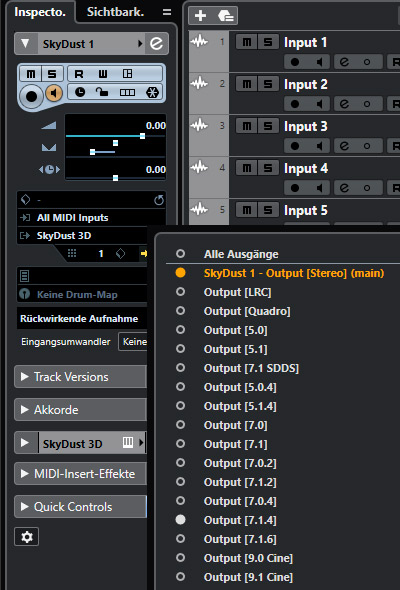The width and height of the screenshot is (400, 590).
Task: Open the SkyDust 3D instrument panel icon
Action: pyautogui.click(x=128, y=442)
